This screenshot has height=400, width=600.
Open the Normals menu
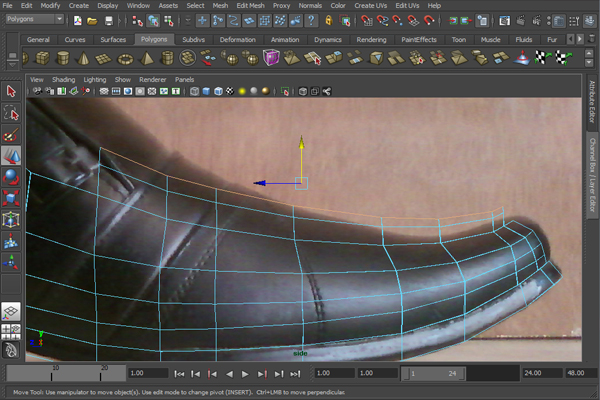(x=310, y=5)
